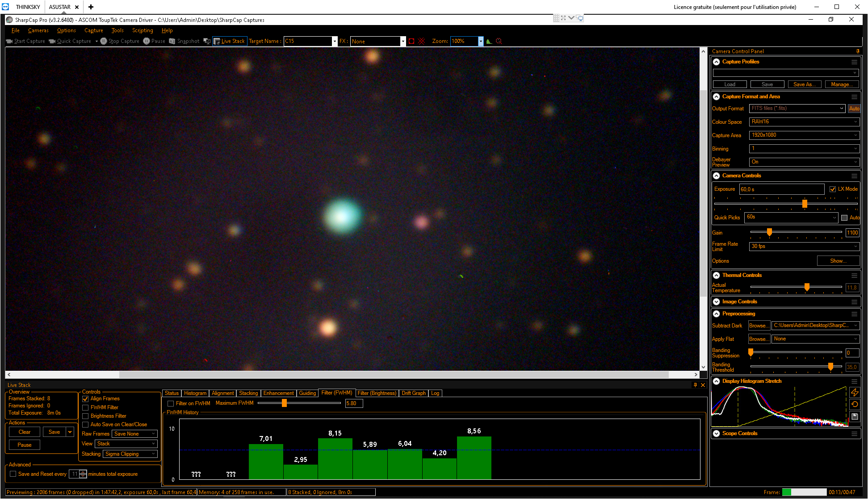Viewport: 868px width, 499px height.
Task: Open the Stacking Sigma Clipping dropdown
Action: coord(130,454)
